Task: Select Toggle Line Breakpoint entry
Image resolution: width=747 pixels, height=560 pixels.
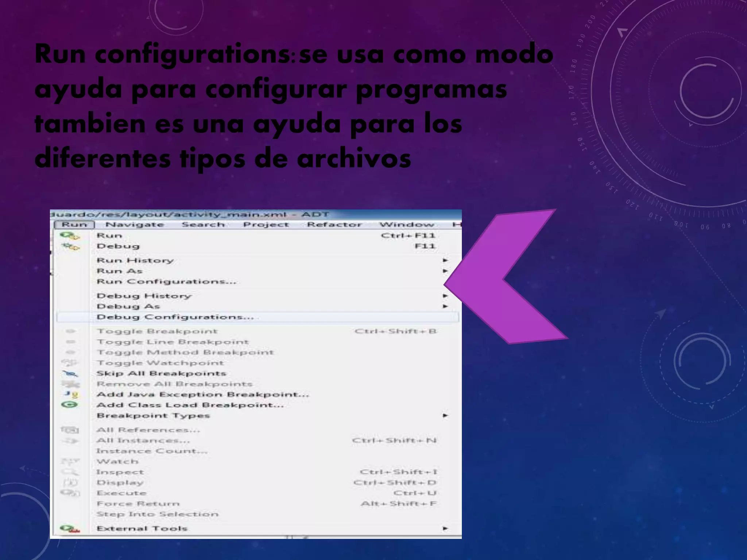Action: pos(257,342)
